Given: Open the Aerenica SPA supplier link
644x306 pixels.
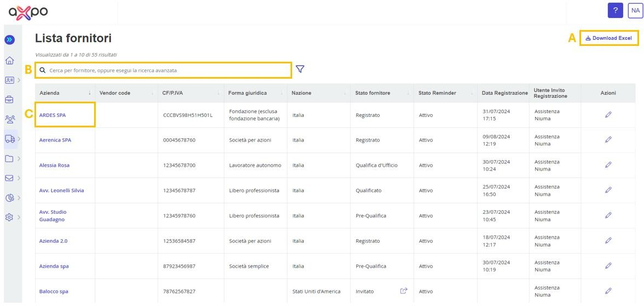Looking at the screenshot, I should pos(55,140).
